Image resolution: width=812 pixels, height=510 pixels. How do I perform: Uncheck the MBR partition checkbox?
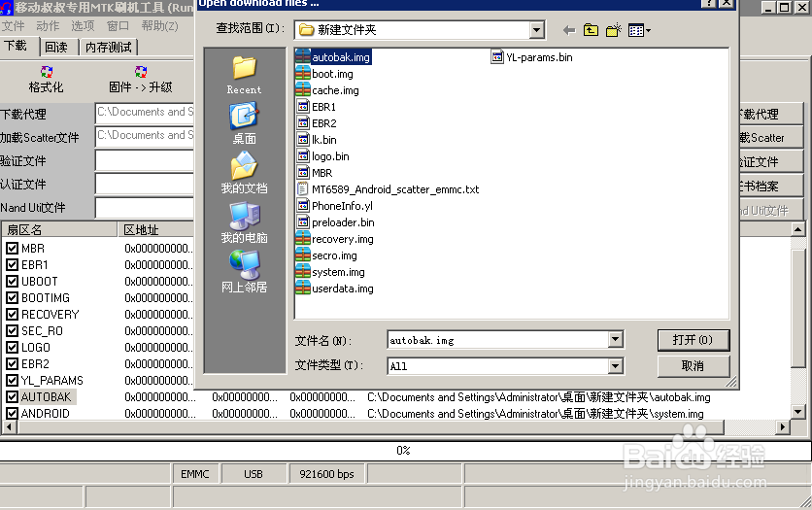click(12, 248)
